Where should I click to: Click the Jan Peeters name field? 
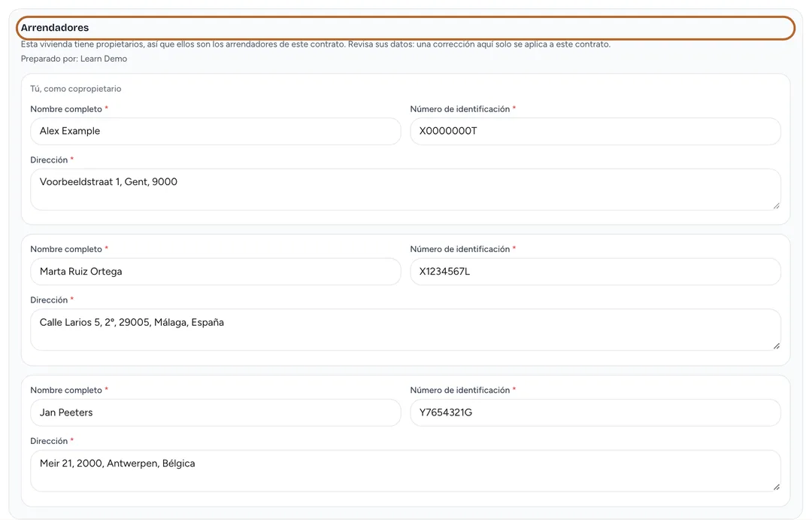216,412
